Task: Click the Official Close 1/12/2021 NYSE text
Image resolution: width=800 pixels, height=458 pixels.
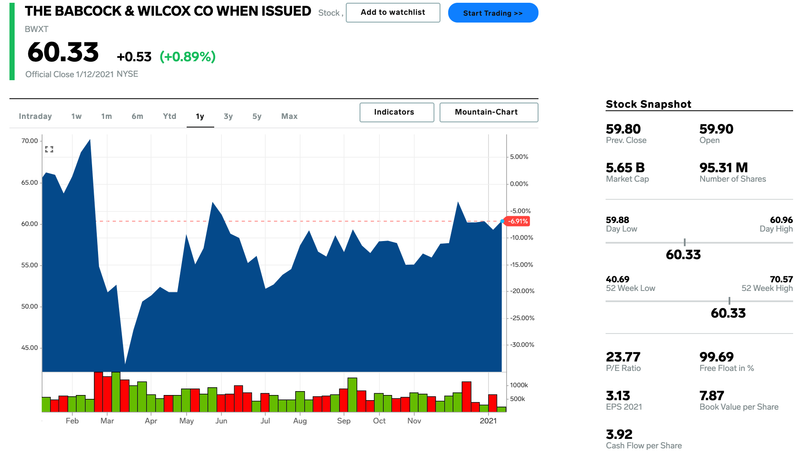Action: pos(82,74)
